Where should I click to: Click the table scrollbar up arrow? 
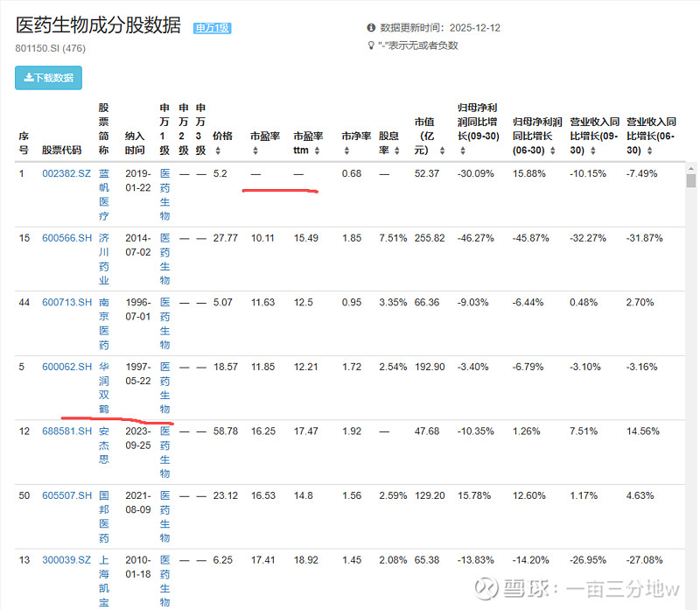(x=691, y=169)
